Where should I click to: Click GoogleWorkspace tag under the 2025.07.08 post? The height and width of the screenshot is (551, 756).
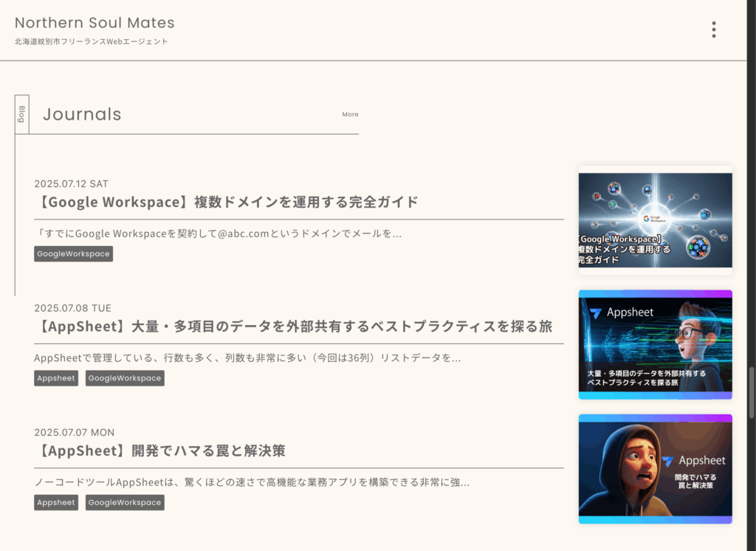coord(125,378)
